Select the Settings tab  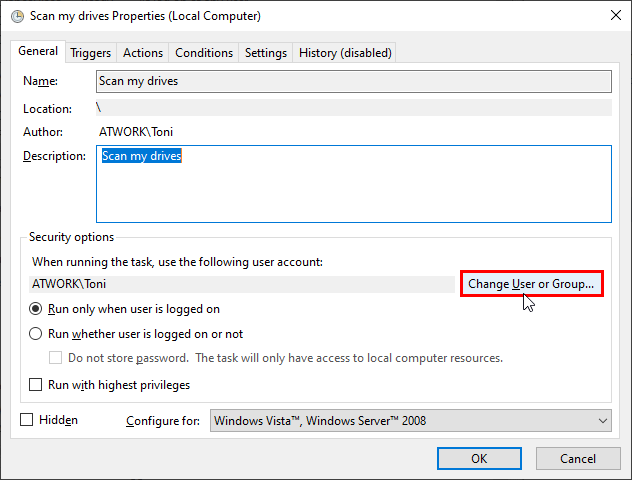(x=266, y=53)
